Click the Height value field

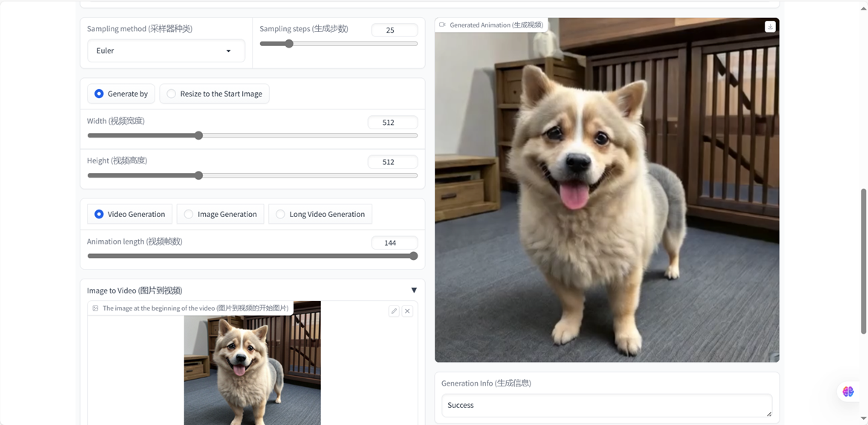(x=392, y=162)
